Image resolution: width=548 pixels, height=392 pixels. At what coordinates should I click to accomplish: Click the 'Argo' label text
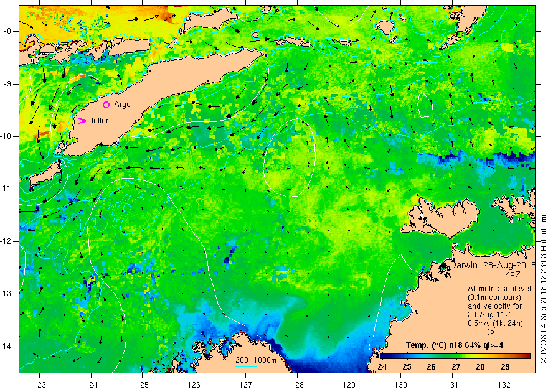(122, 105)
